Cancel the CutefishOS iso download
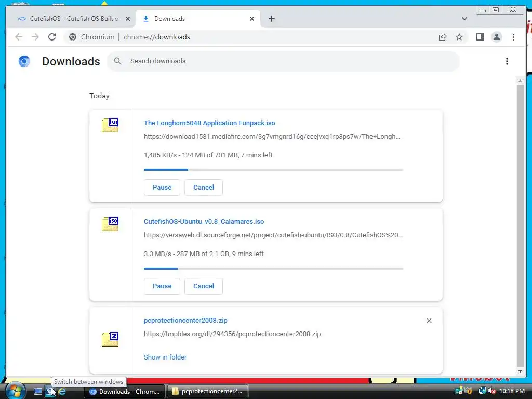 coord(204,286)
